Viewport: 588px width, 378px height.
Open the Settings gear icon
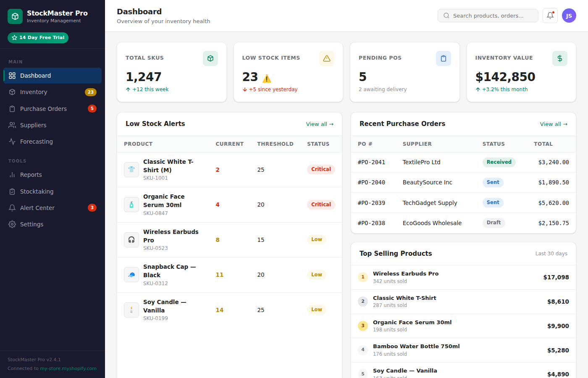13,224
